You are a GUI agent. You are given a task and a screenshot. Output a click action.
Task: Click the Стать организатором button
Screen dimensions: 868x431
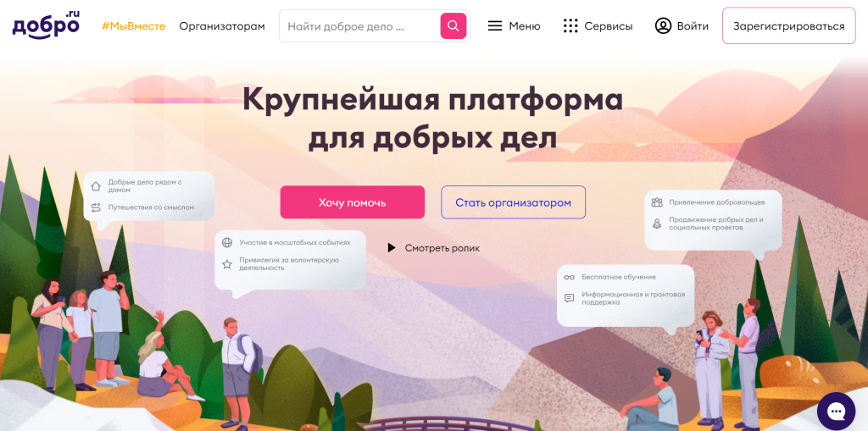(x=513, y=202)
